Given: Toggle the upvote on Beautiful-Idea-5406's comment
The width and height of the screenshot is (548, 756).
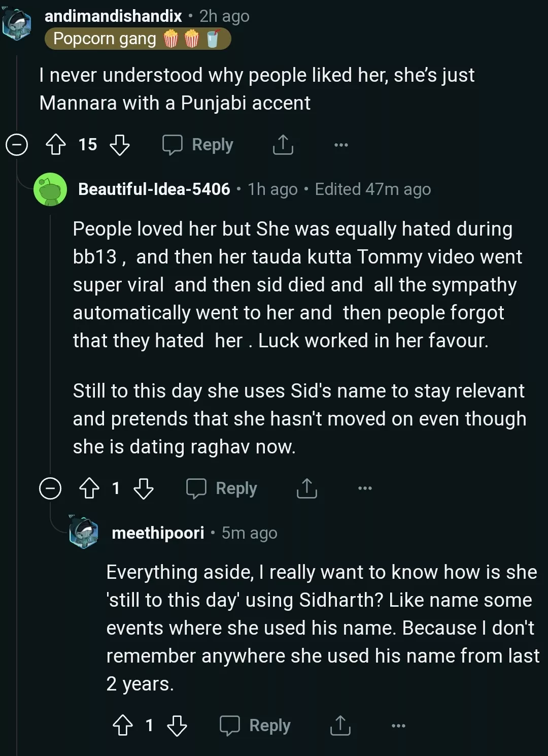Looking at the screenshot, I should click(90, 488).
